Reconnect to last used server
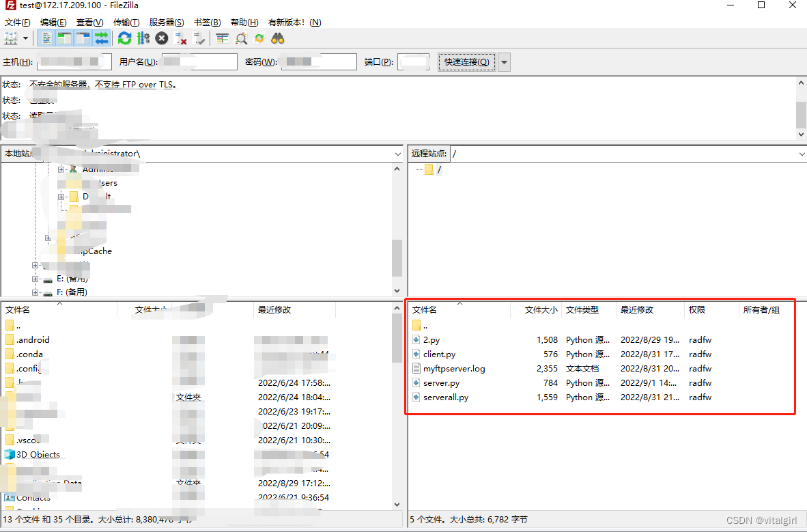 point(199,38)
